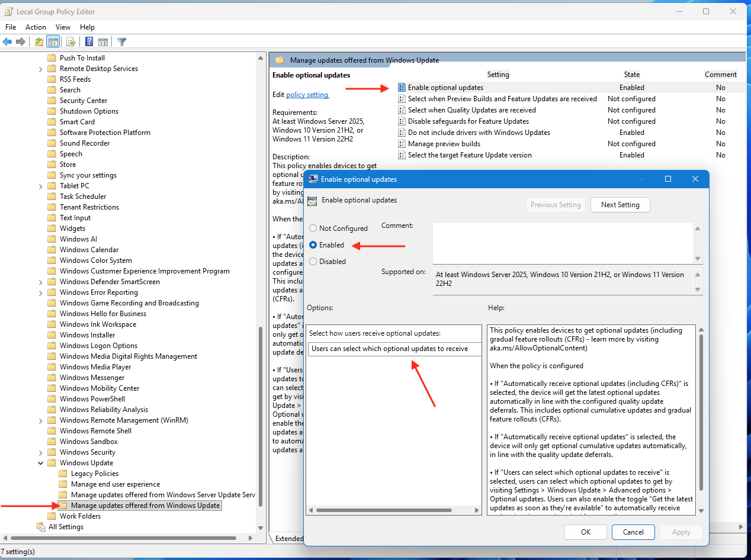Click the Show/Hide Action Pane icon
Viewport: 751px width, 560px height.
coord(103,41)
